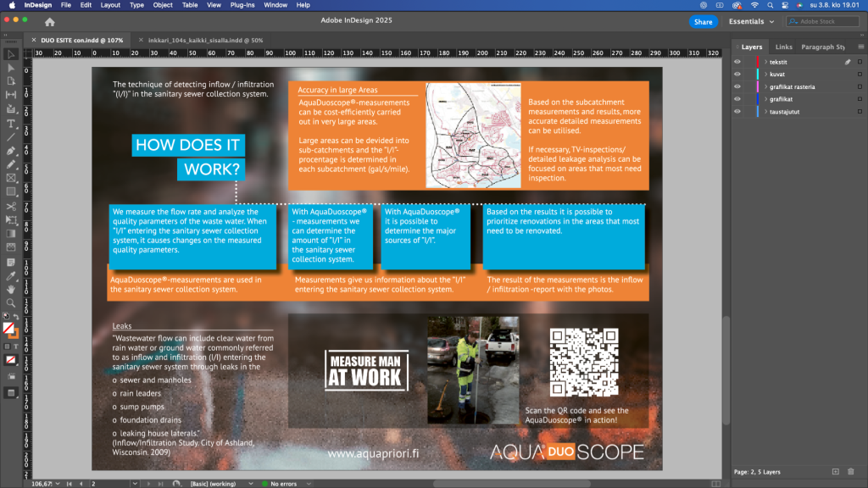Select the Free Transform tool

point(10,220)
